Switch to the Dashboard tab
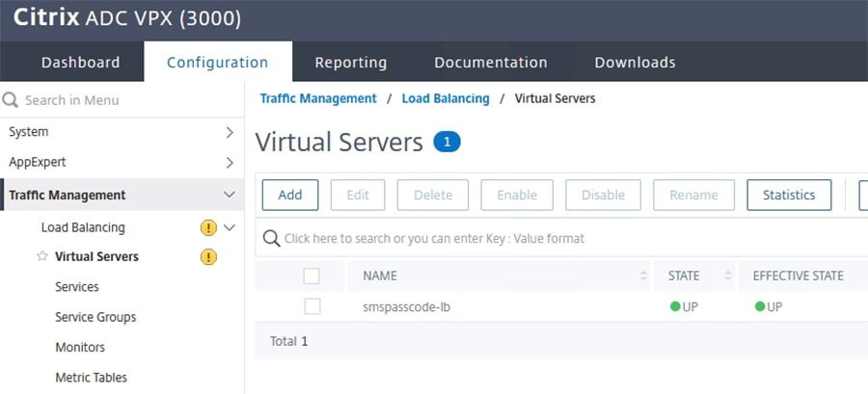Image resolution: width=868 pixels, height=394 pixels. point(80,63)
